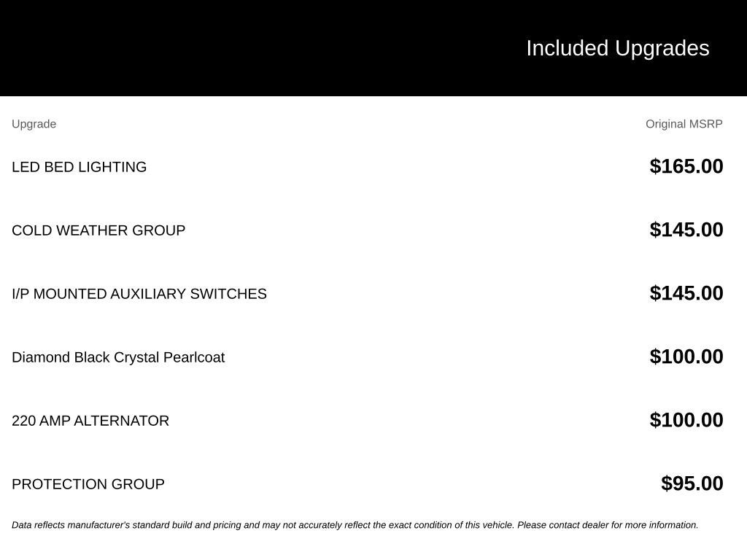
Task: Click the word Pearlcoat in the paint row
Action: 194,357
